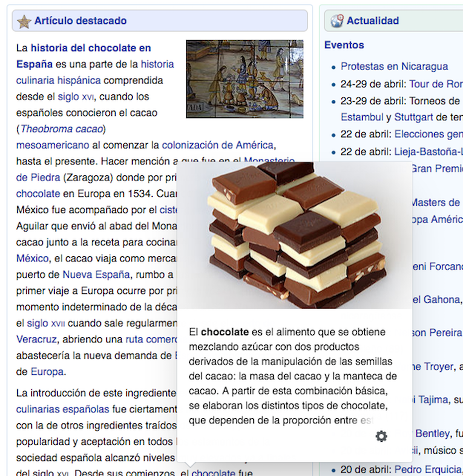Click the mesoamericano link
The width and height of the screenshot is (463, 476).
click(x=53, y=145)
